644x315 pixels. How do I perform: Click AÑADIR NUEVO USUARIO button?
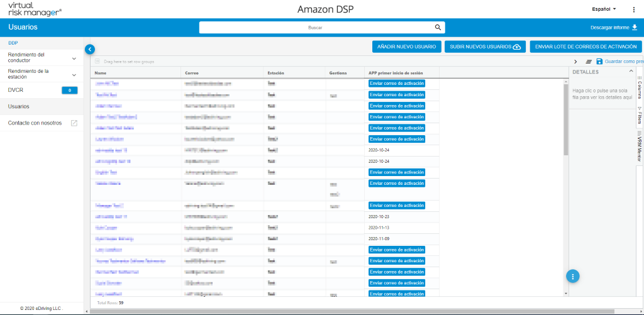[407, 47]
